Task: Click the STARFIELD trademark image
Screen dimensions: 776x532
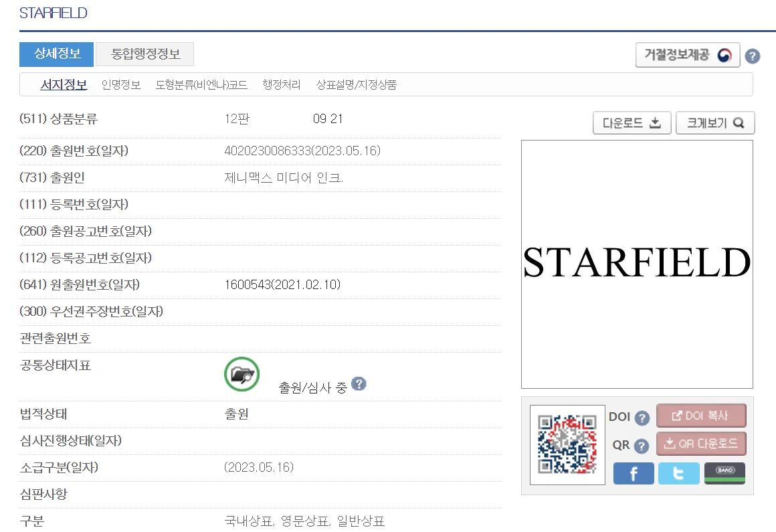Action: coord(637,264)
